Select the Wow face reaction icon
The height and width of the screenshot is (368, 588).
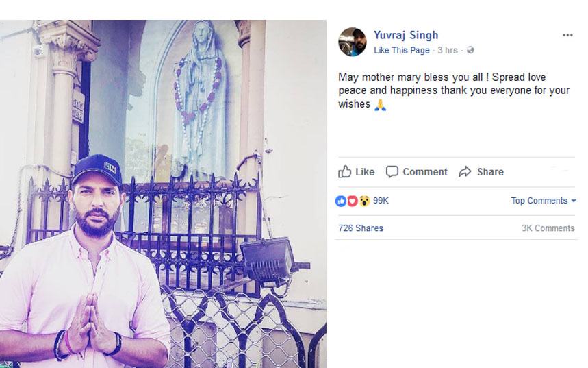point(364,201)
